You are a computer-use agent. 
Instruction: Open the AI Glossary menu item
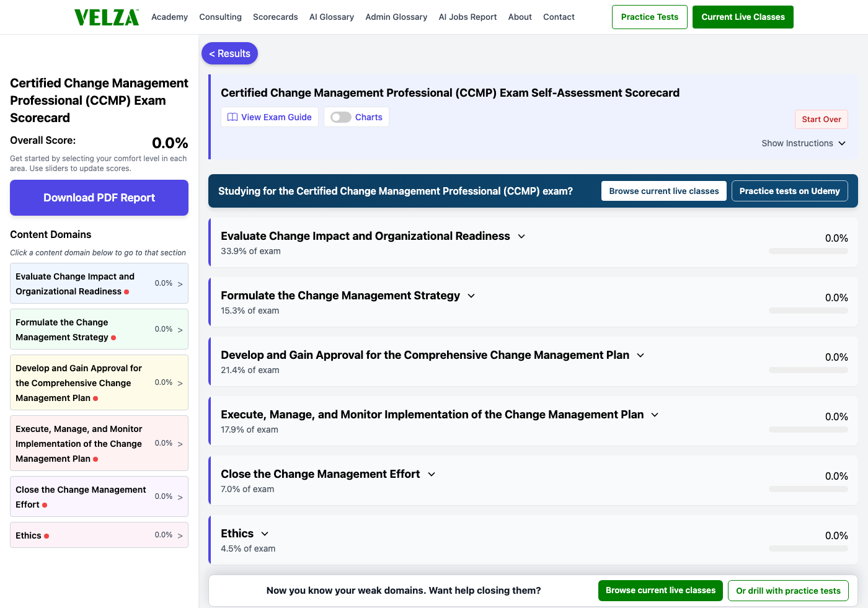tap(332, 17)
